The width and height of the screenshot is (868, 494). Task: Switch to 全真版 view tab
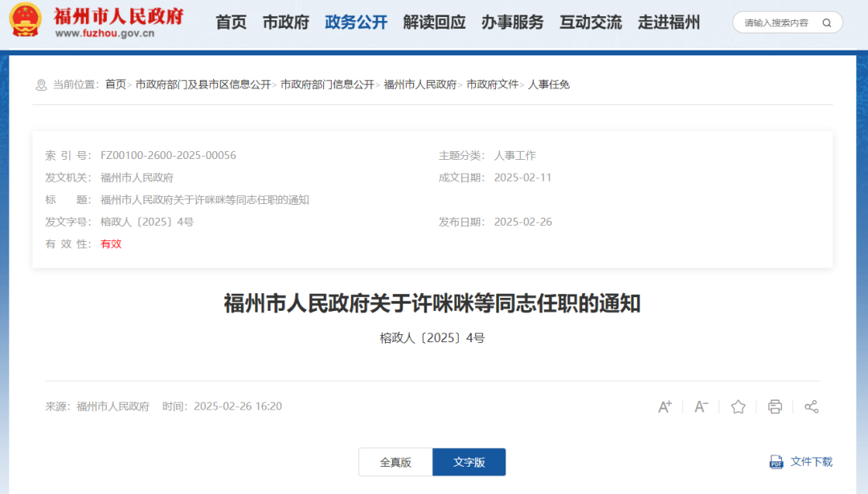395,462
